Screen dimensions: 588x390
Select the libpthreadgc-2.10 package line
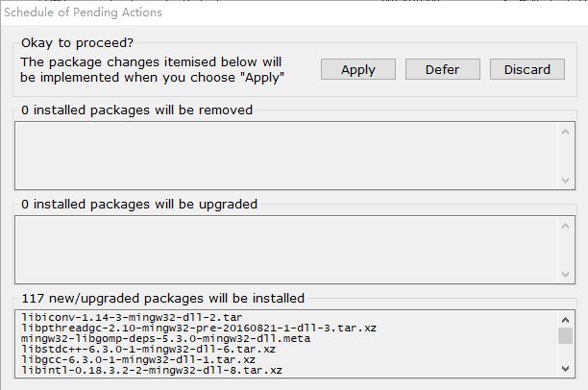[199, 328]
